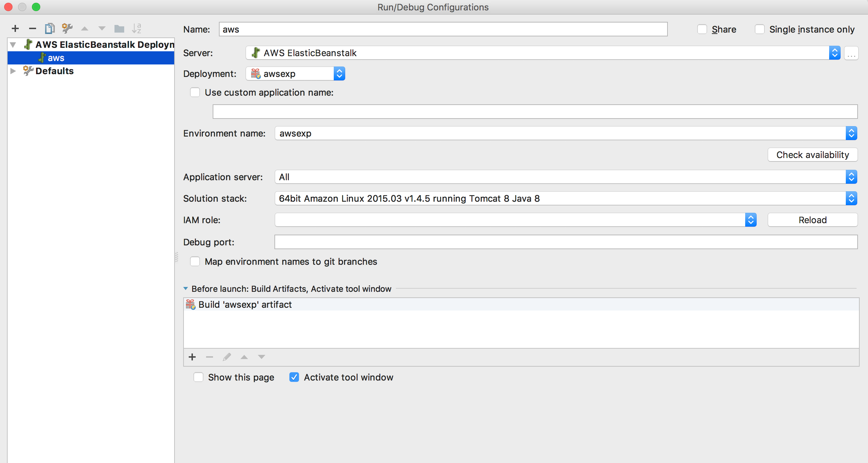868x463 pixels.
Task: Expand the Defaults tree node
Action: point(13,71)
